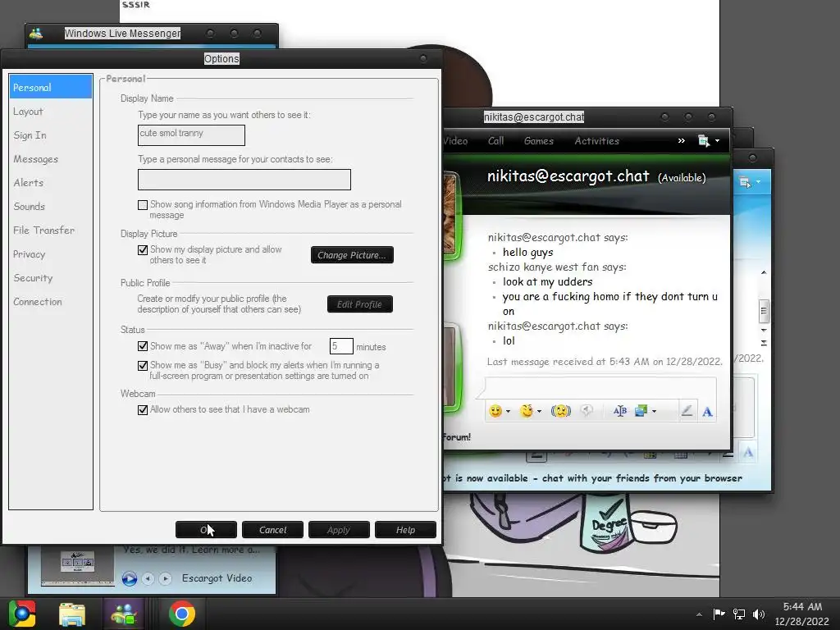Select text typing mode A icon
Viewport: 840px width, 630px height.
707,412
